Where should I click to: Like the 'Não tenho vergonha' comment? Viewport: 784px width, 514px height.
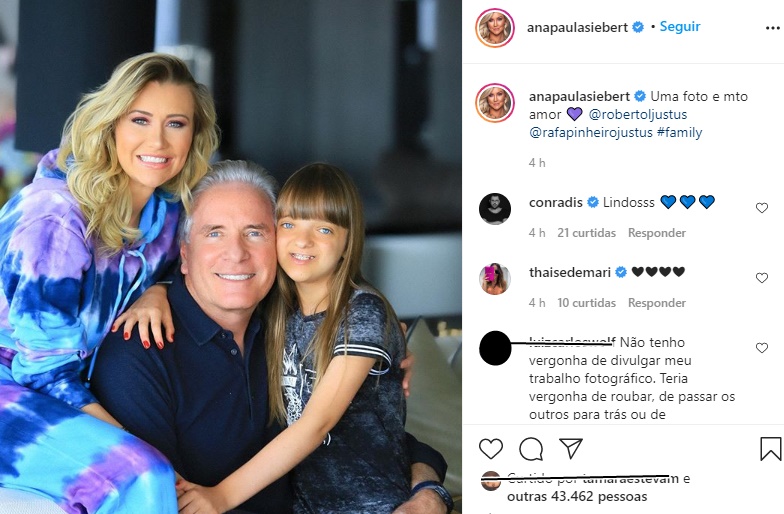point(762,348)
